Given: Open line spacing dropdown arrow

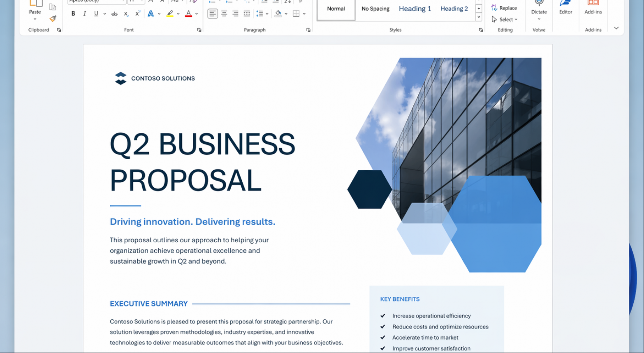Looking at the screenshot, I should pyautogui.click(x=267, y=14).
